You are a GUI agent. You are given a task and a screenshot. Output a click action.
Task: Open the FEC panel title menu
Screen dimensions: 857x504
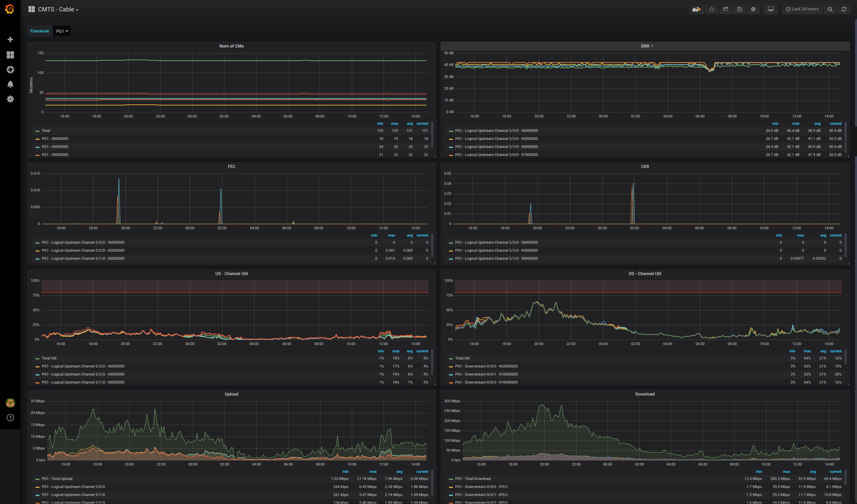point(232,166)
